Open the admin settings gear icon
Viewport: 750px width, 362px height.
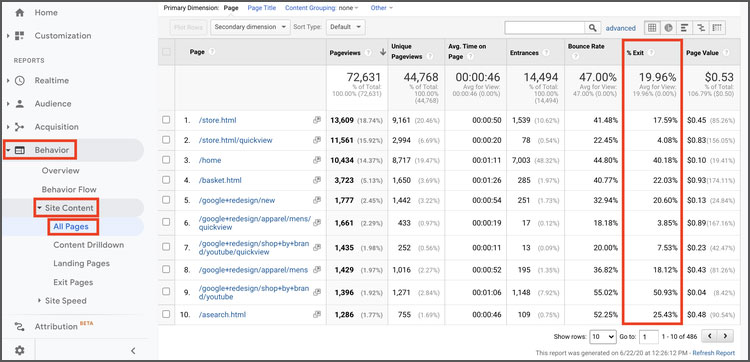(x=19, y=351)
